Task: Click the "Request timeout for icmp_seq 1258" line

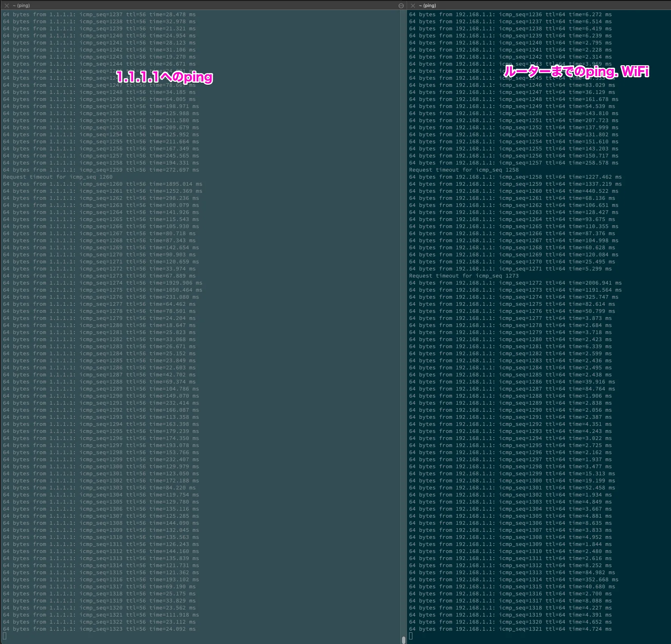Action: (x=464, y=170)
